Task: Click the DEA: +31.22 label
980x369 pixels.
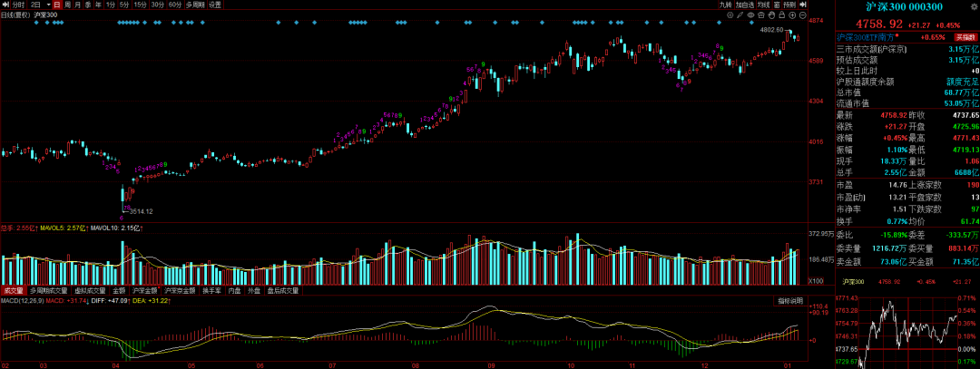Action: pos(150,301)
